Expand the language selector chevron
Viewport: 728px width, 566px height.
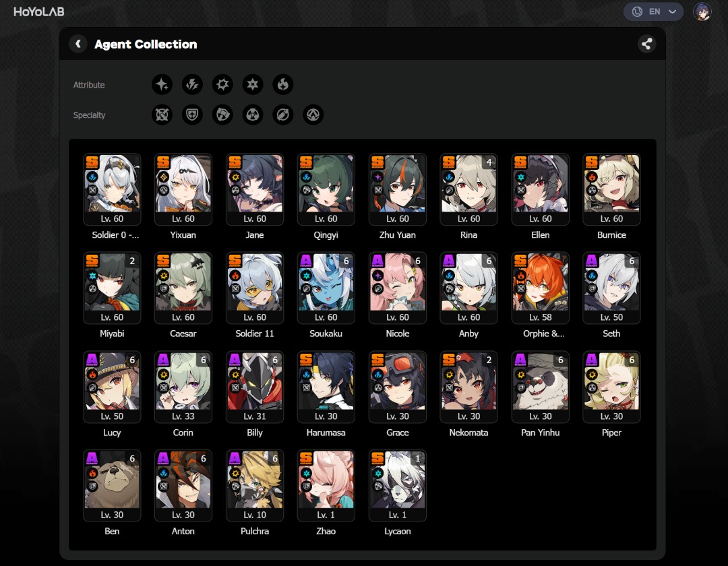click(x=671, y=11)
